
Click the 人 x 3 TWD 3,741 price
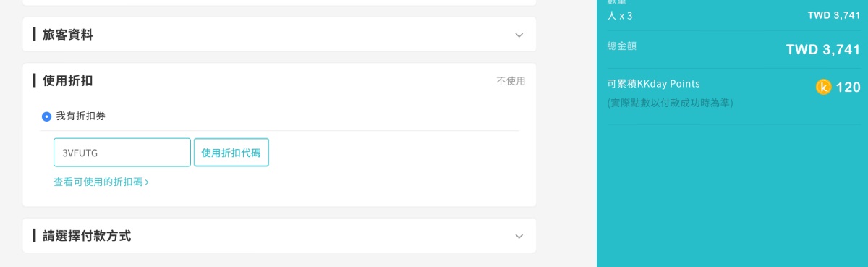click(x=834, y=15)
